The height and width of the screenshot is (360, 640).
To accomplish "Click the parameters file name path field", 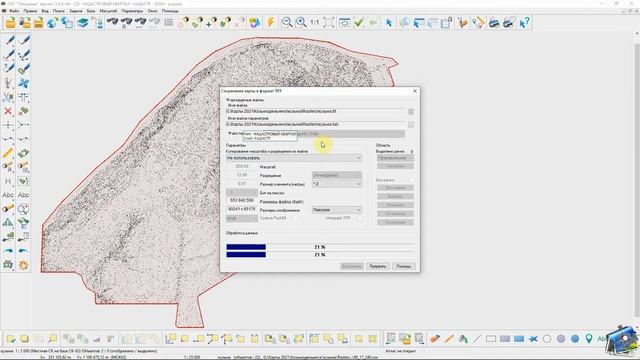I will 316,124.
